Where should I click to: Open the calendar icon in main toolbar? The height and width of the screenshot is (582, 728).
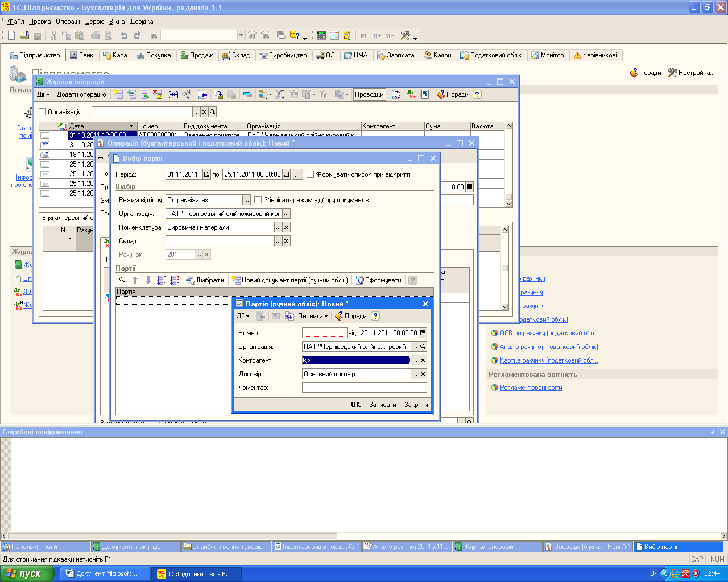[334, 35]
